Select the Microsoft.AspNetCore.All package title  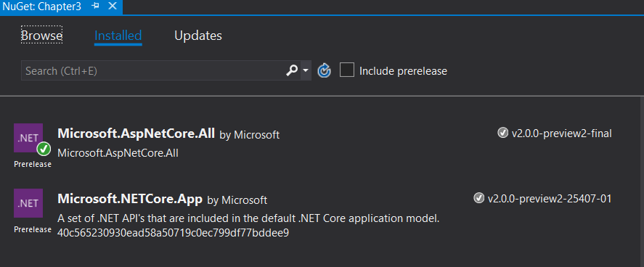[x=136, y=133]
